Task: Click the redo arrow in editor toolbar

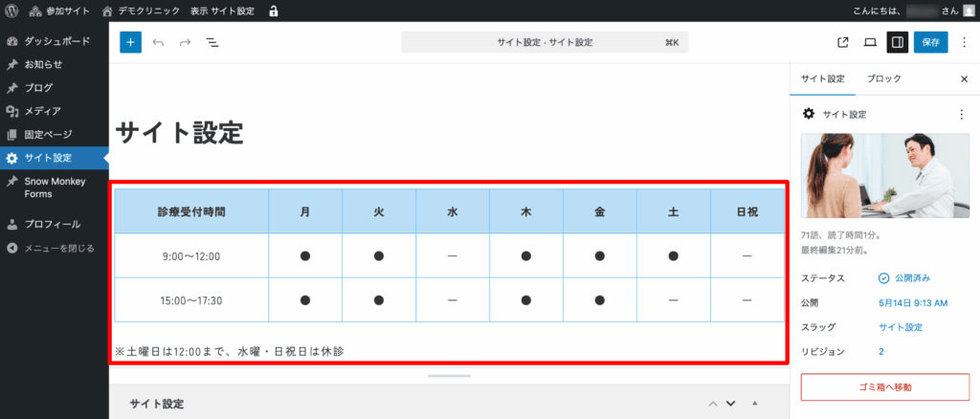Action: click(185, 42)
